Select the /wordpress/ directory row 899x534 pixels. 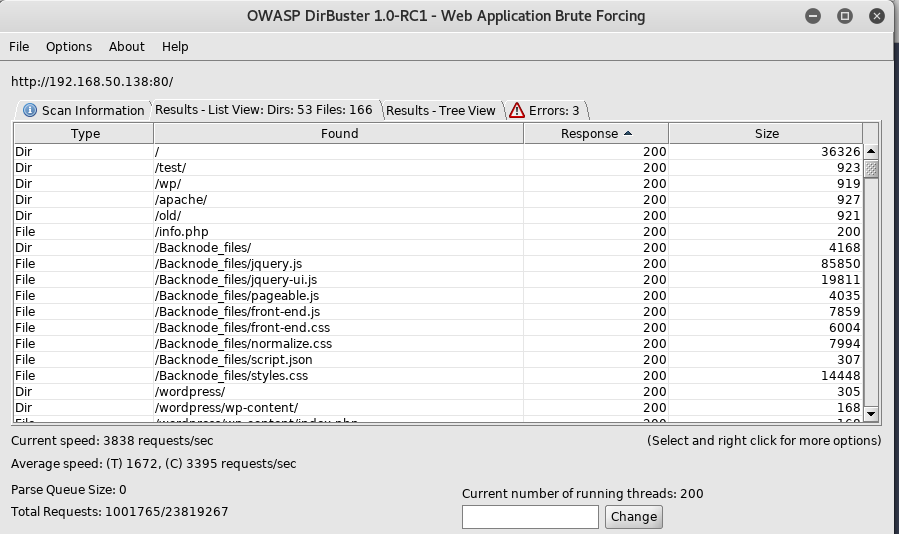[438, 392]
